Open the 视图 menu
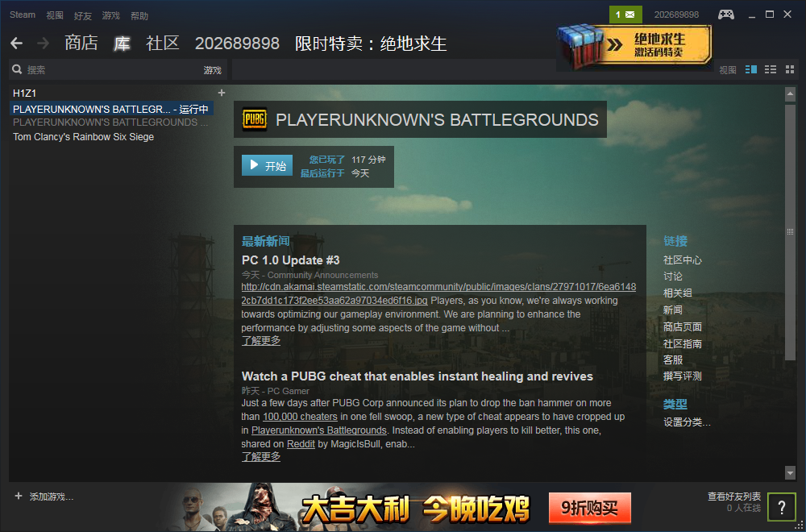Viewport: 806px width, 532px height. click(x=55, y=15)
